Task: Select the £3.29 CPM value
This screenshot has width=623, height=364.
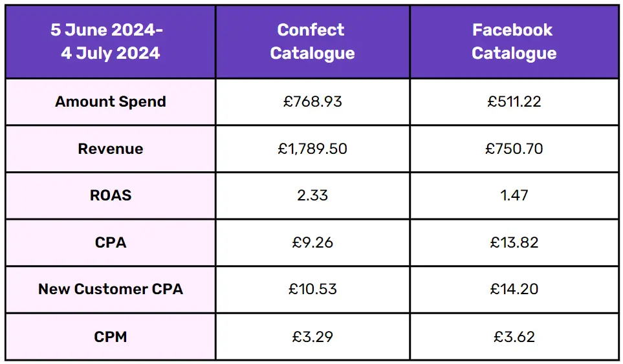Action: (x=312, y=336)
